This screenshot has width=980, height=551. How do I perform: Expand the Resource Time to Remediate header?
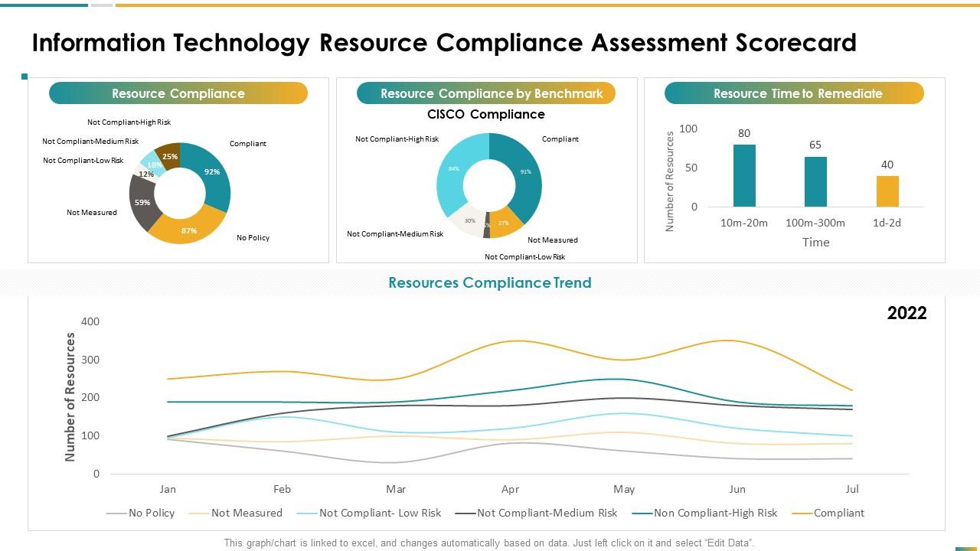[795, 93]
